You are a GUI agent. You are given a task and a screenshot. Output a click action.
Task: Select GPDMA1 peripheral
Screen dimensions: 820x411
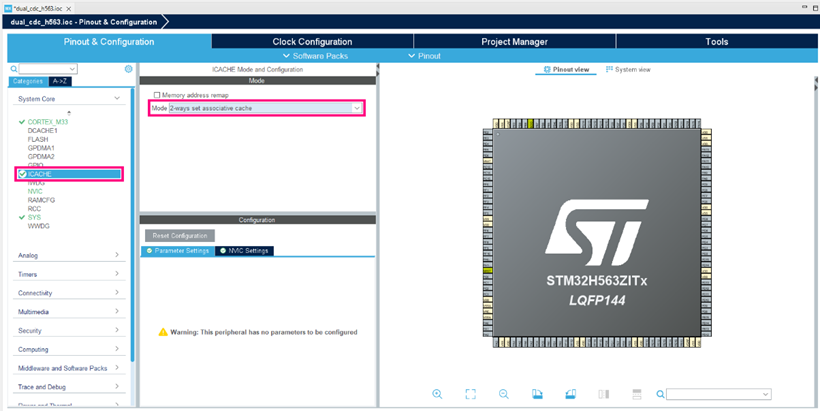41,148
